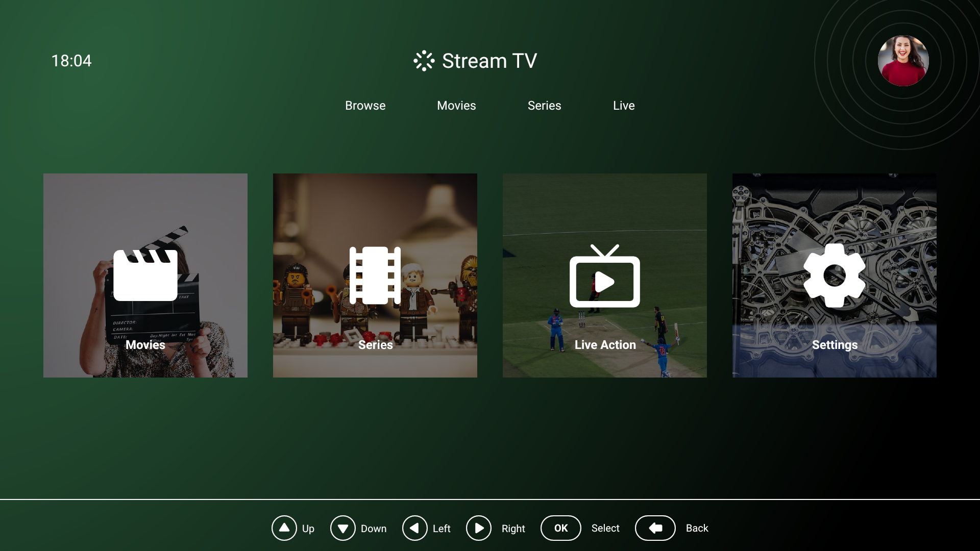Switch to the Browse tab
Image resolution: width=980 pixels, height=551 pixels.
(365, 106)
